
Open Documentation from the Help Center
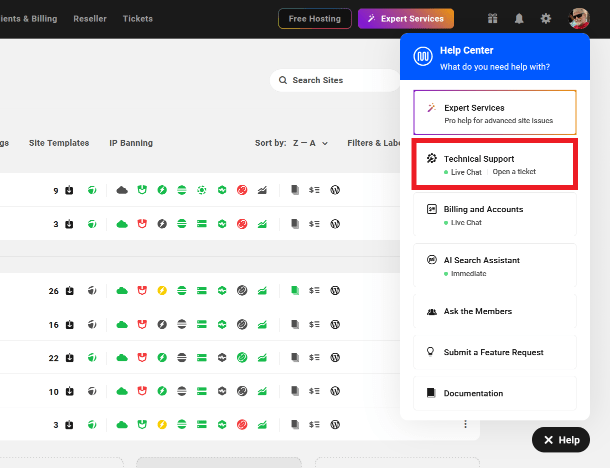click(x=494, y=393)
